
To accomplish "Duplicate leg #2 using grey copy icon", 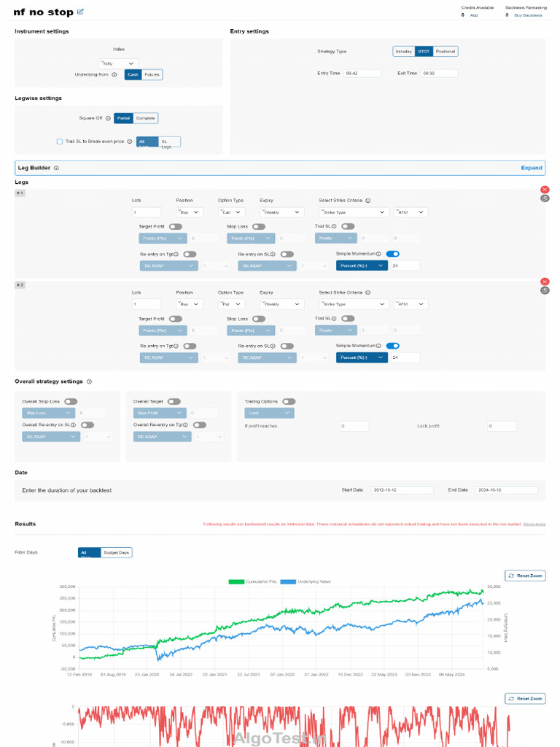I will (545, 290).
